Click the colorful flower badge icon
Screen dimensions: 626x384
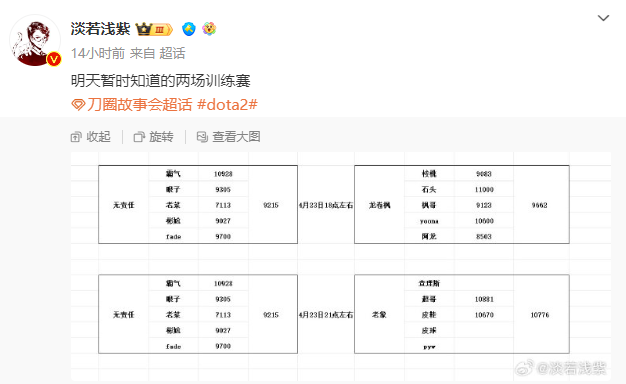[209, 29]
